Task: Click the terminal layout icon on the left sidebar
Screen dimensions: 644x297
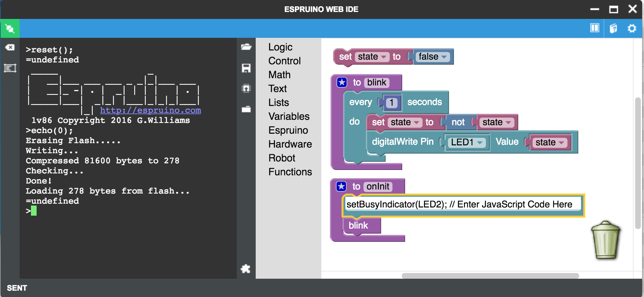Action: [10, 68]
